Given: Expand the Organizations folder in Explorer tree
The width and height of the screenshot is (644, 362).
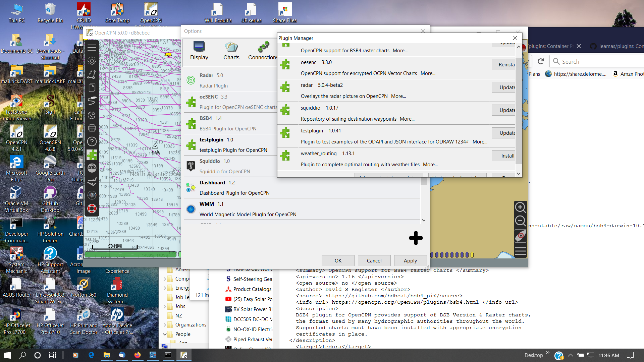Looking at the screenshot, I should coord(165,324).
